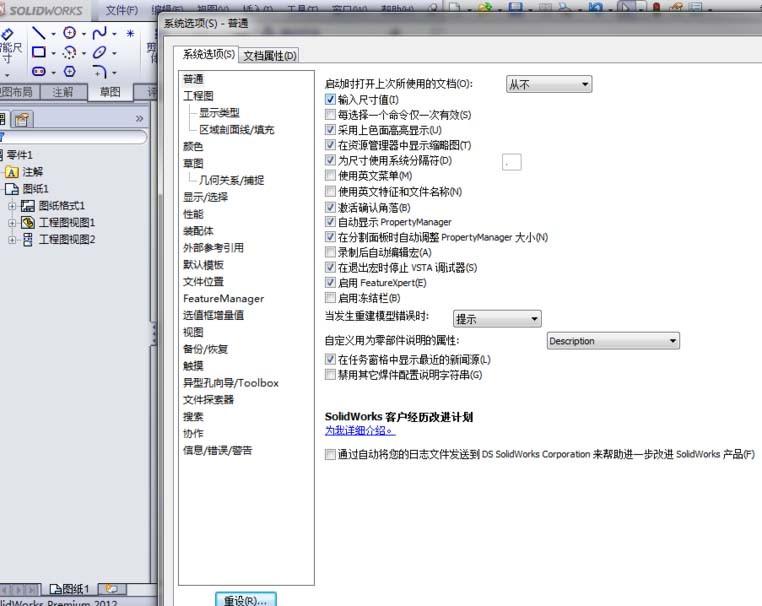Switch to the 系统选项(S) tab
The height and width of the screenshot is (606, 762).
208,54
